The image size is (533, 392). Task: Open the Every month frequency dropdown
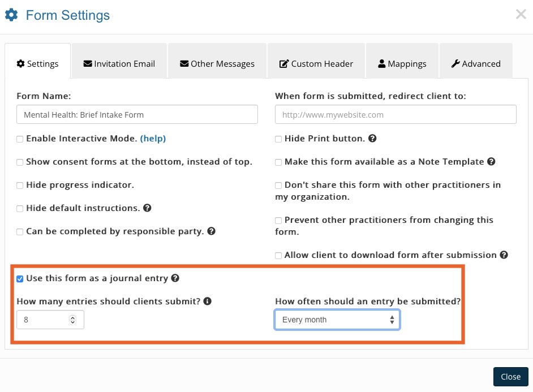point(337,320)
